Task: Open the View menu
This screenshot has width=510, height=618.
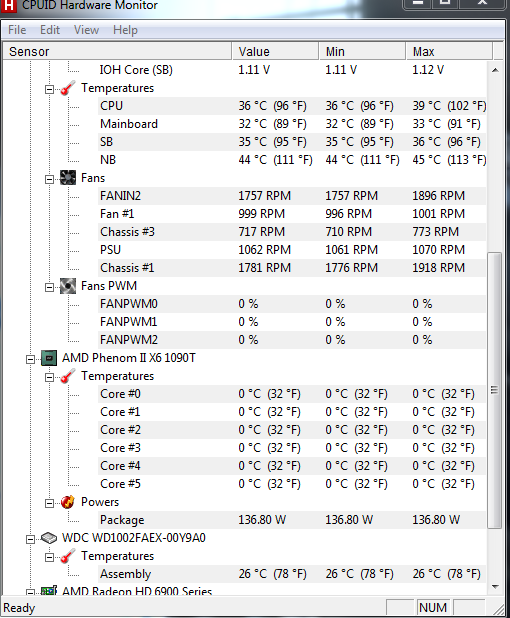Action: pos(86,30)
